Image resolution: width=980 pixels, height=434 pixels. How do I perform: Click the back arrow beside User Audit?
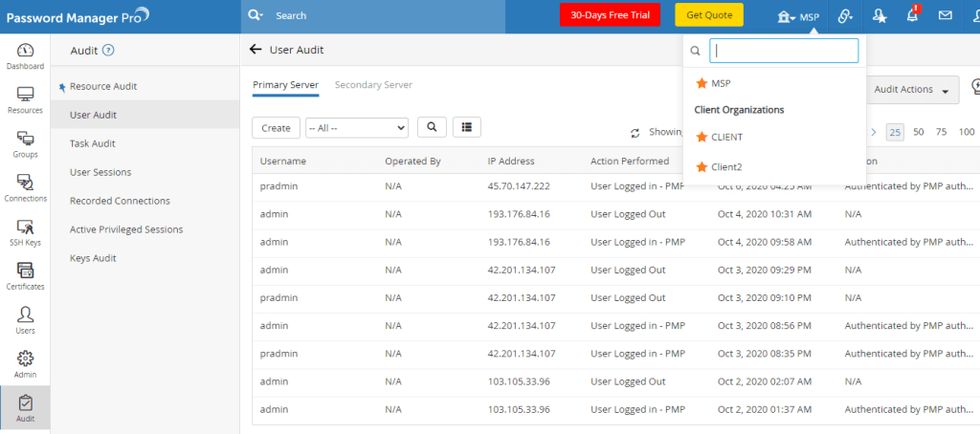pos(256,49)
